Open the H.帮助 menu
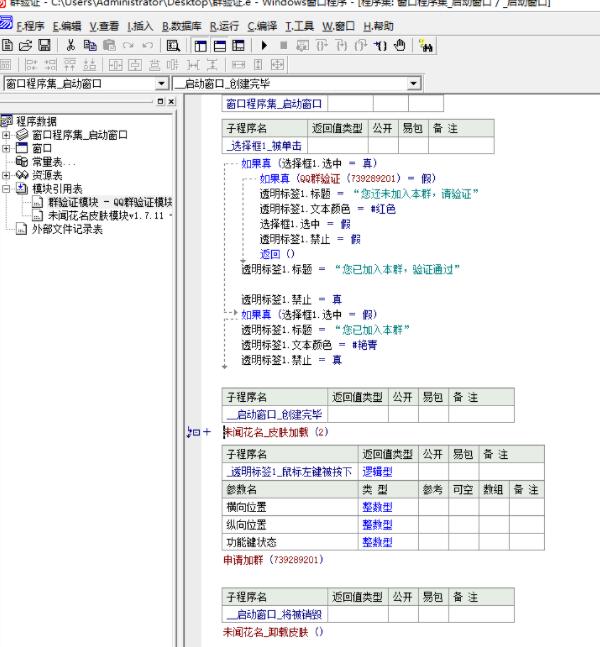Image resolution: width=600 pixels, height=647 pixels. point(378,26)
